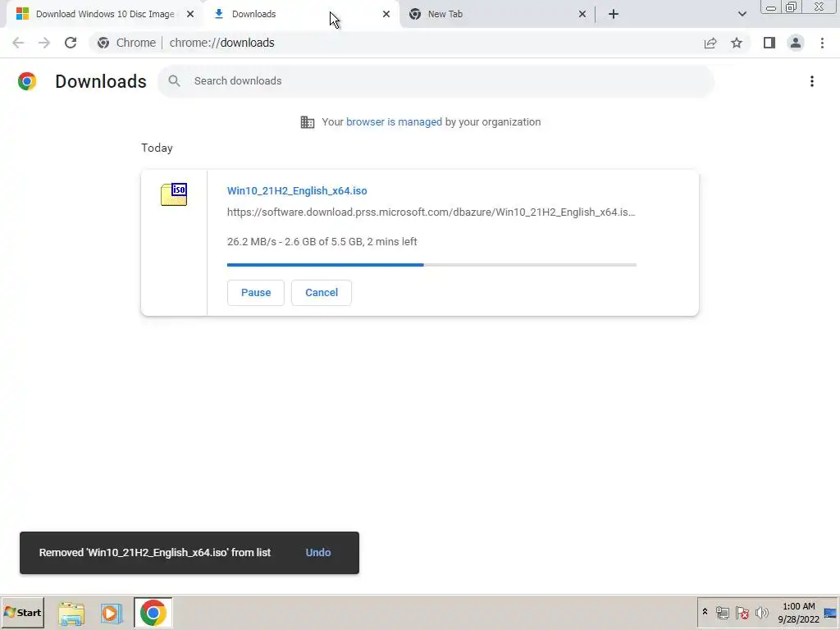Click the download progress bar
Image resolution: width=840 pixels, height=630 pixels.
pyautogui.click(x=431, y=265)
